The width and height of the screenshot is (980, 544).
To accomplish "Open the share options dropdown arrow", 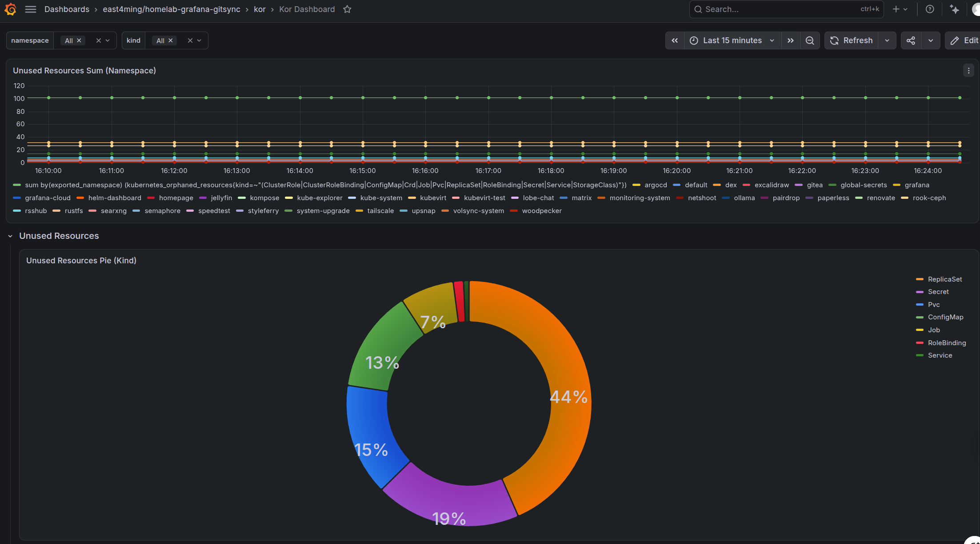I will [x=931, y=40].
